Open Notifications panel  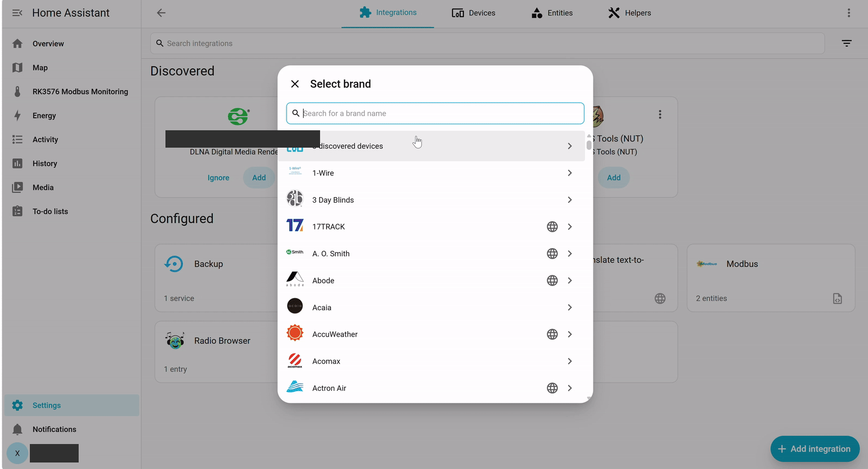(72, 429)
